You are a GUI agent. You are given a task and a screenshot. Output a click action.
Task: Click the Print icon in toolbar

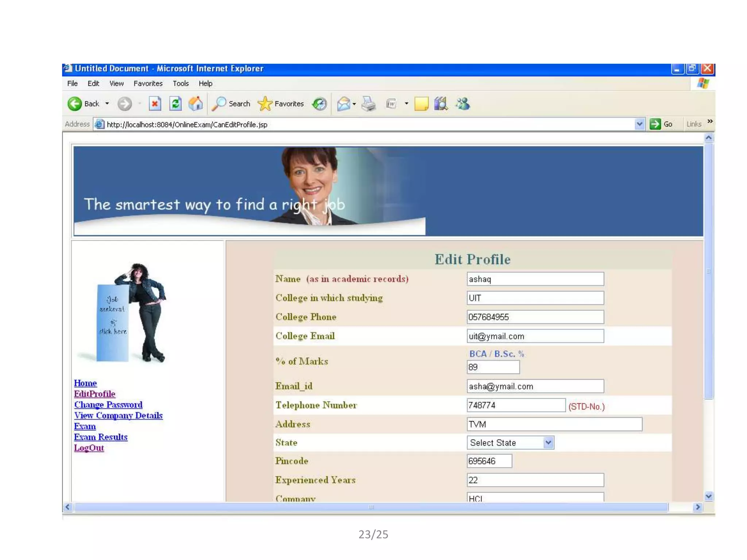(368, 104)
